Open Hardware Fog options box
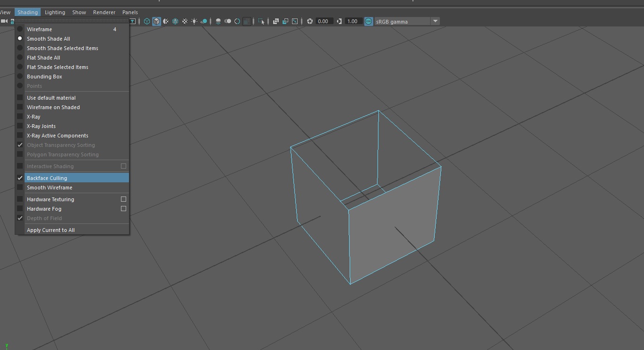This screenshot has height=350, width=644. click(123, 209)
